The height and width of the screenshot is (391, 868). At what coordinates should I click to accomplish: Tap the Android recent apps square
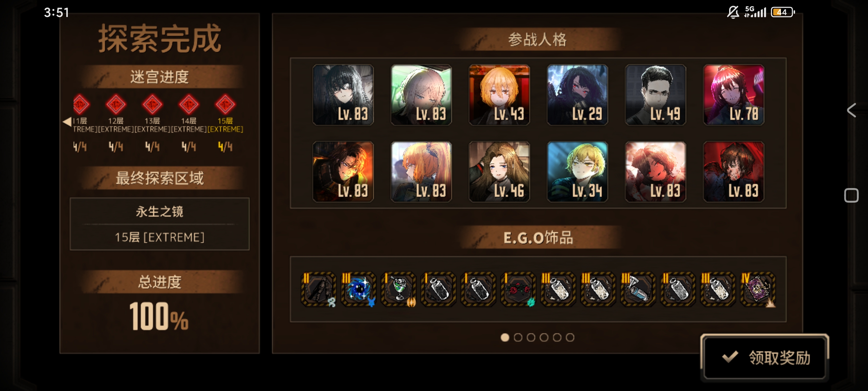click(x=851, y=195)
